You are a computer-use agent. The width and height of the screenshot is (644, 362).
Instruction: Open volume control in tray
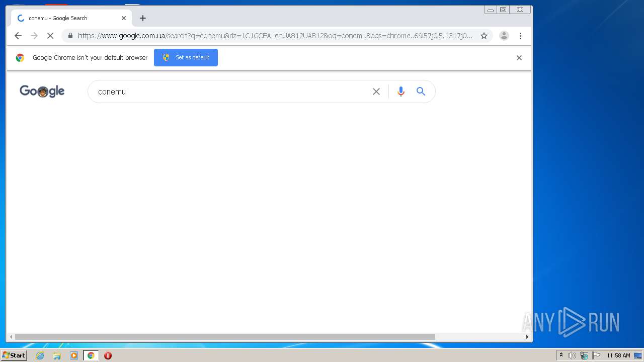pos(572,355)
